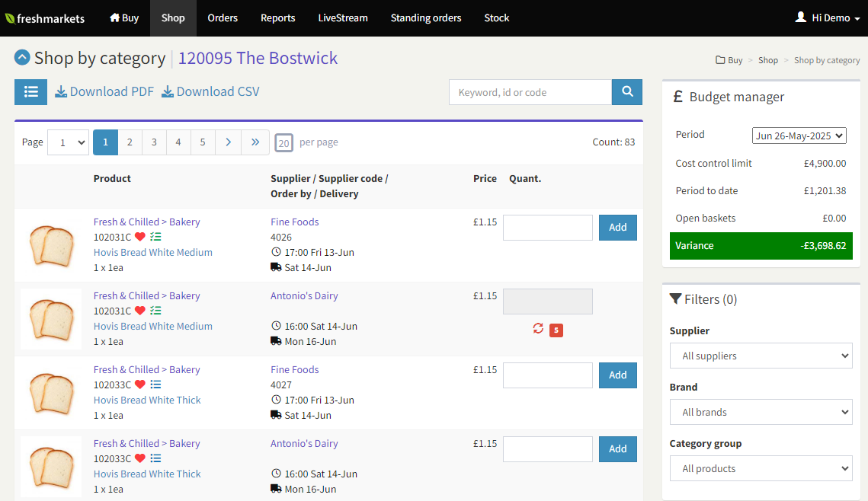This screenshot has width=868, height=501.
Task: Open the All brands dropdown
Action: [761, 412]
